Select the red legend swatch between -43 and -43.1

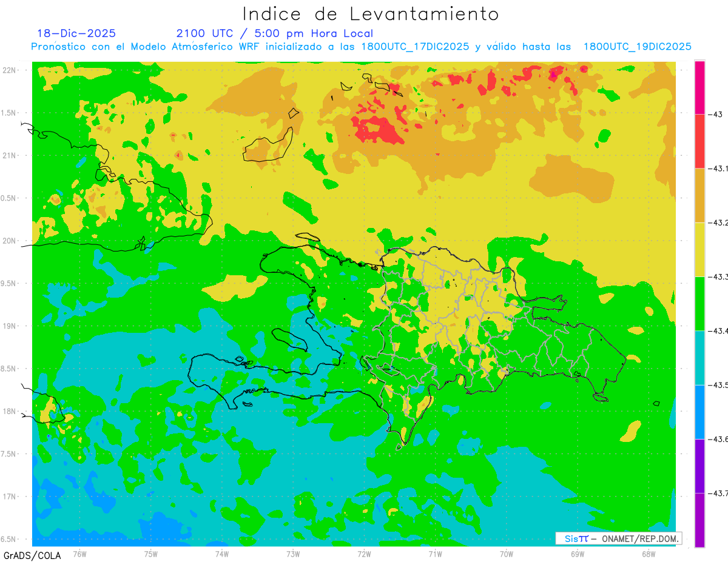(699, 141)
